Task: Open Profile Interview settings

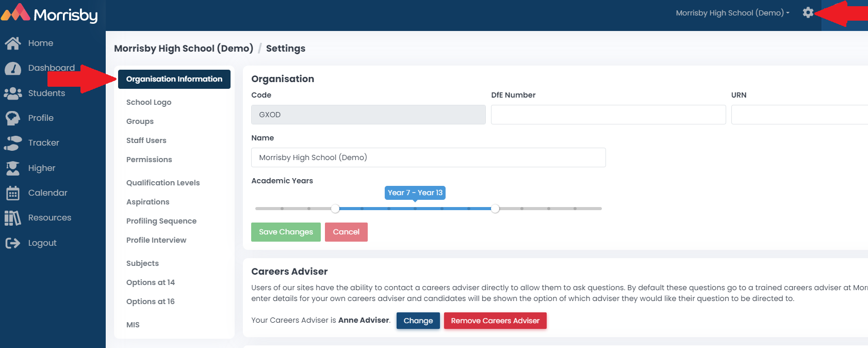Action: [x=156, y=240]
